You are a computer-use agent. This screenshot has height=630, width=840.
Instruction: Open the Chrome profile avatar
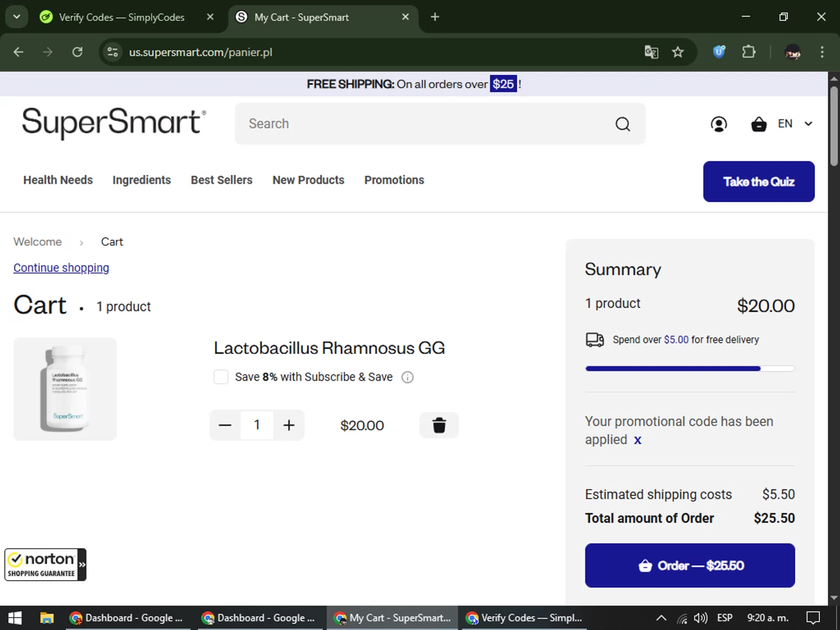tap(792, 52)
